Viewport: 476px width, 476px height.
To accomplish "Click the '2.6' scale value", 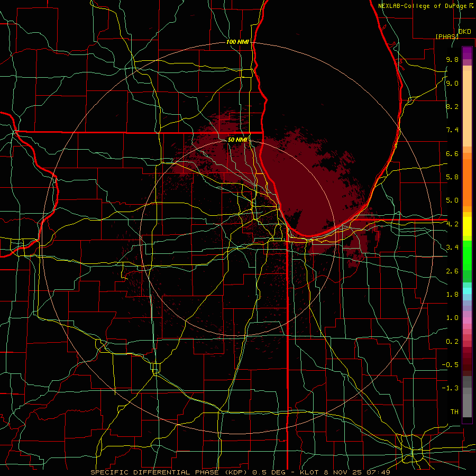I will click(452, 271).
